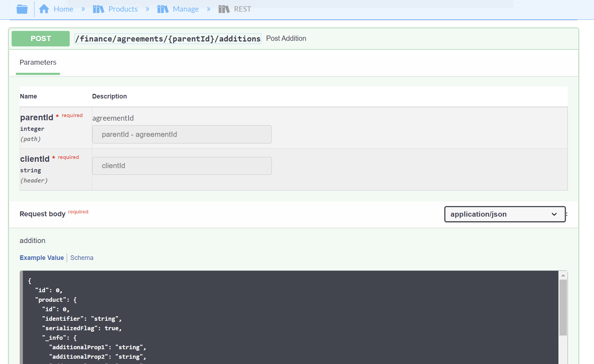This screenshot has height=364, width=594.
Task: Click the example code block scrollbar thumb
Action: [x=563, y=307]
